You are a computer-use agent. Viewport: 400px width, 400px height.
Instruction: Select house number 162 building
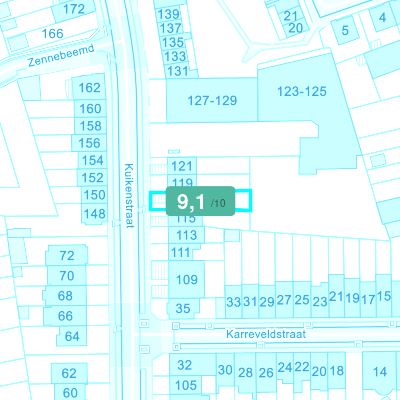[x=89, y=88]
